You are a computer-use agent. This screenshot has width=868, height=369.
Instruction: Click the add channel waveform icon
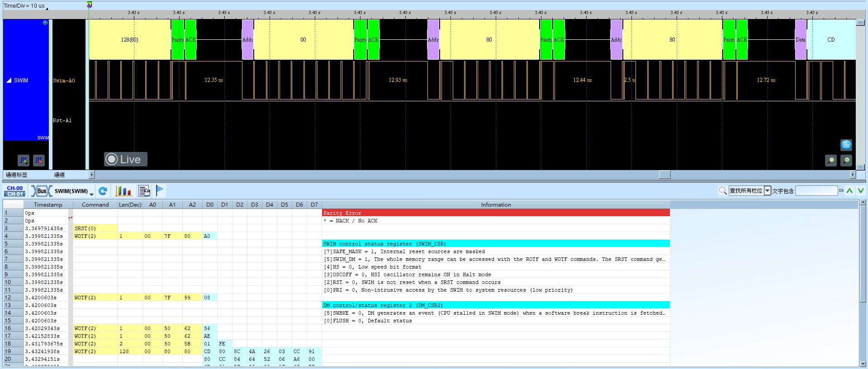click(24, 160)
